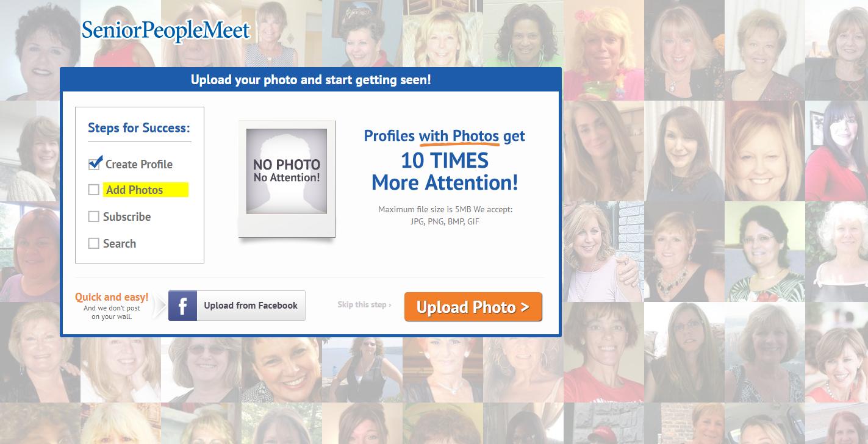
Task: Check the Subscribe checkbox
Action: click(93, 217)
